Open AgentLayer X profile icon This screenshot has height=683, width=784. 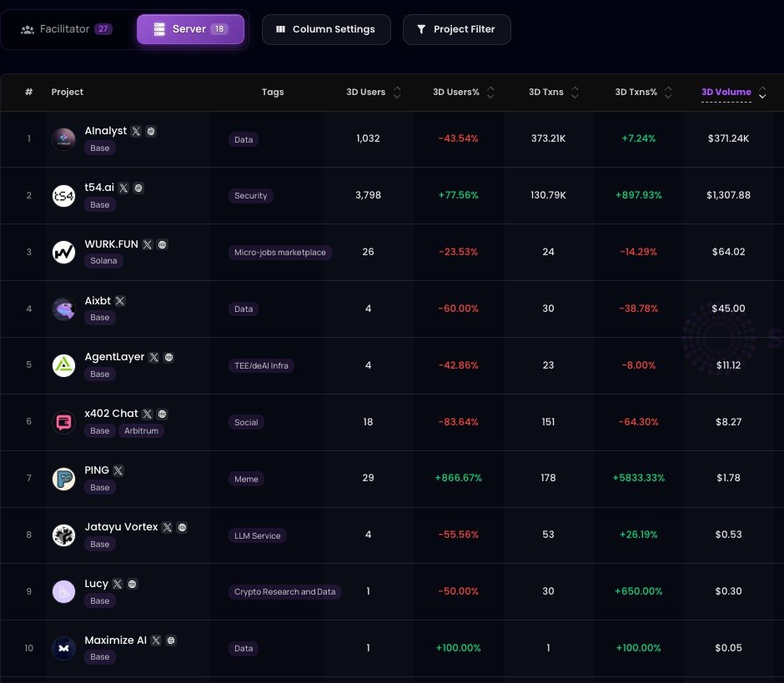[154, 358]
